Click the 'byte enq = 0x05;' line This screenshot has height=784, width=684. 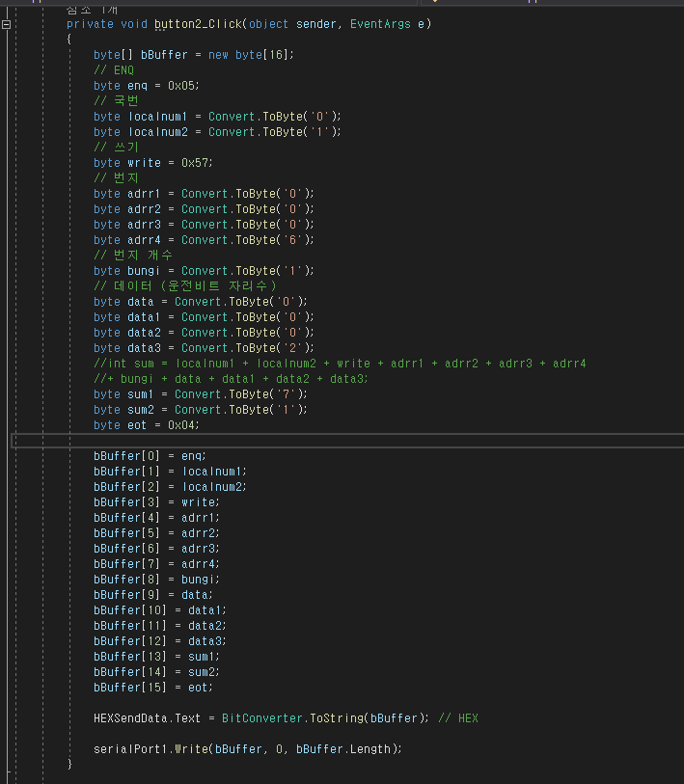[146, 86]
